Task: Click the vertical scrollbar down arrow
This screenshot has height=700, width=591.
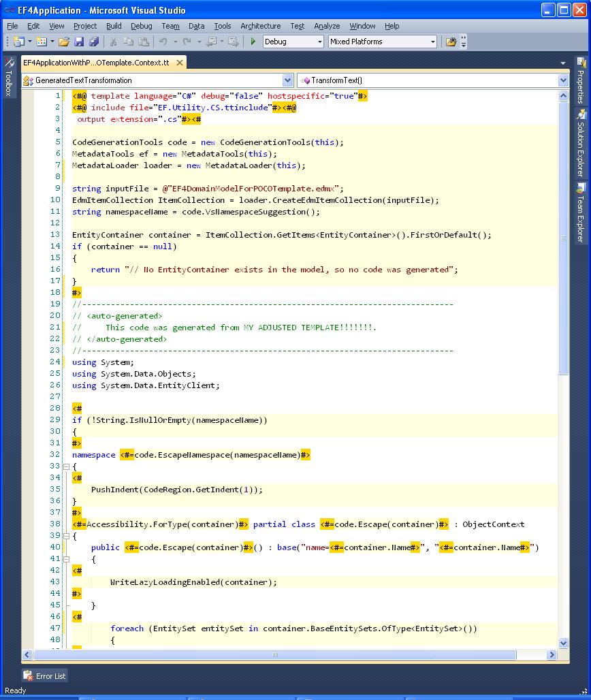Action: [563, 643]
